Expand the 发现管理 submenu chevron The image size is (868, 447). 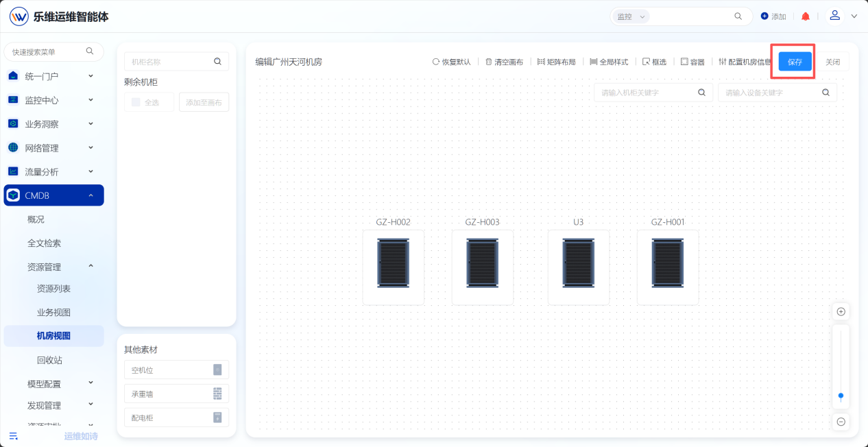coord(91,405)
